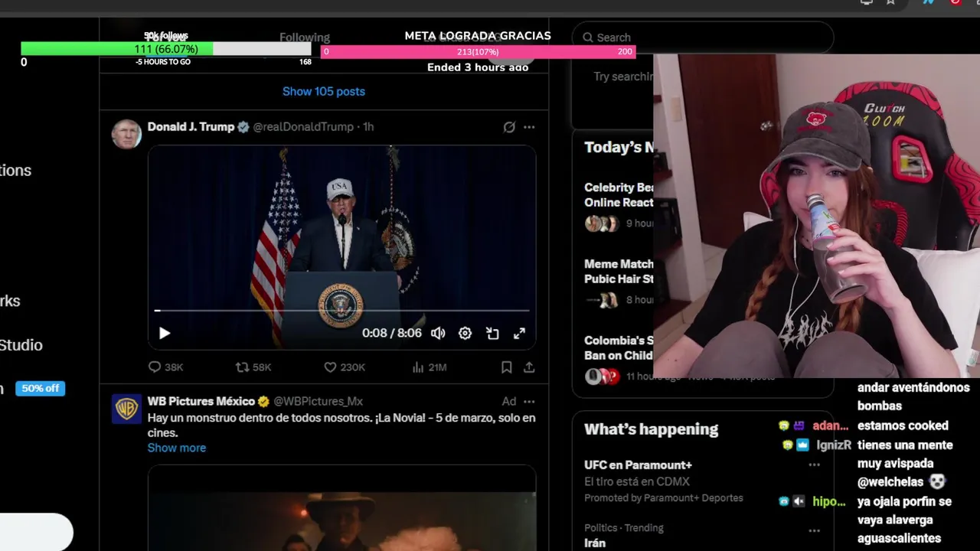Bookmark the Trump post
This screenshot has width=980, height=551.
click(x=506, y=367)
